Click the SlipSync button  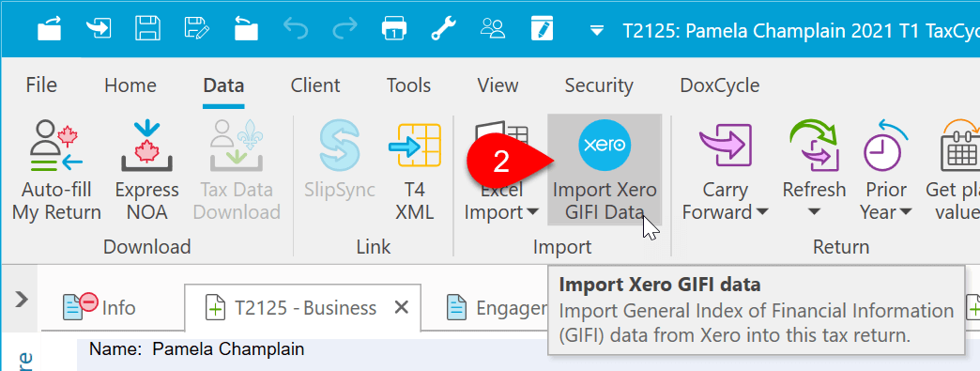click(340, 161)
